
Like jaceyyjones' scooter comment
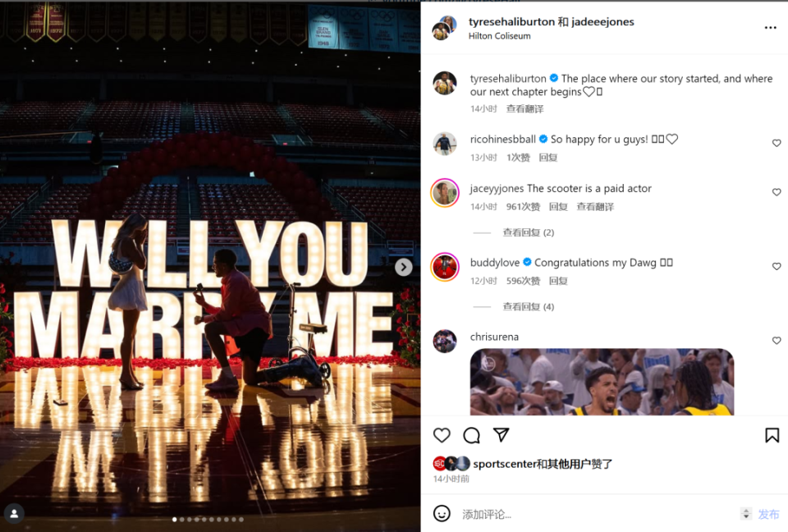point(777,192)
